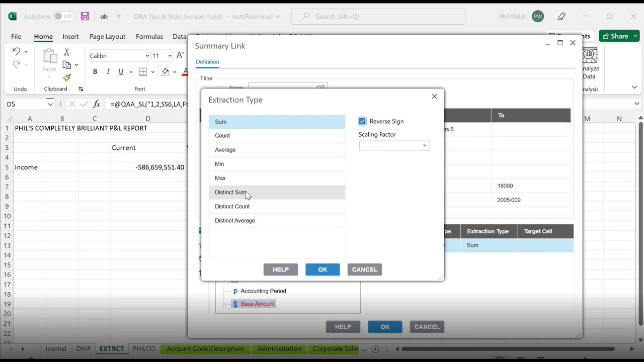Open the Fill Color dropdown arrow

click(175, 72)
